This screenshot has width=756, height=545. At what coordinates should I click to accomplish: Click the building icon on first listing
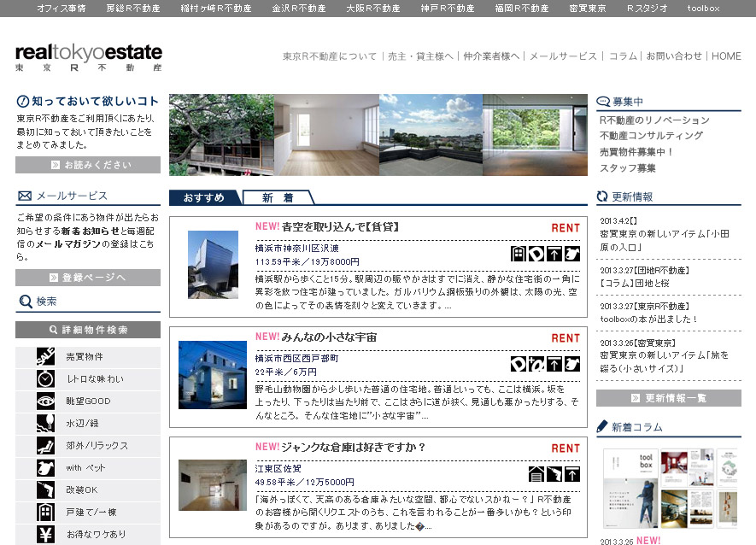click(519, 254)
